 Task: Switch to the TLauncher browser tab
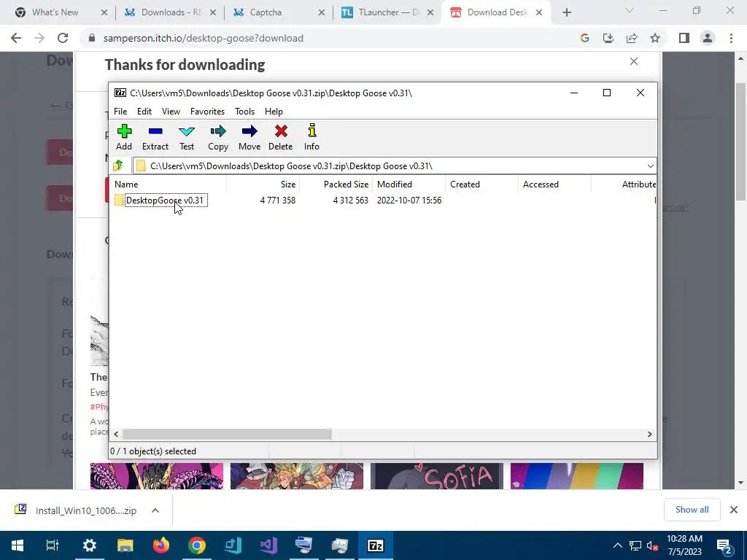click(x=387, y=12)
